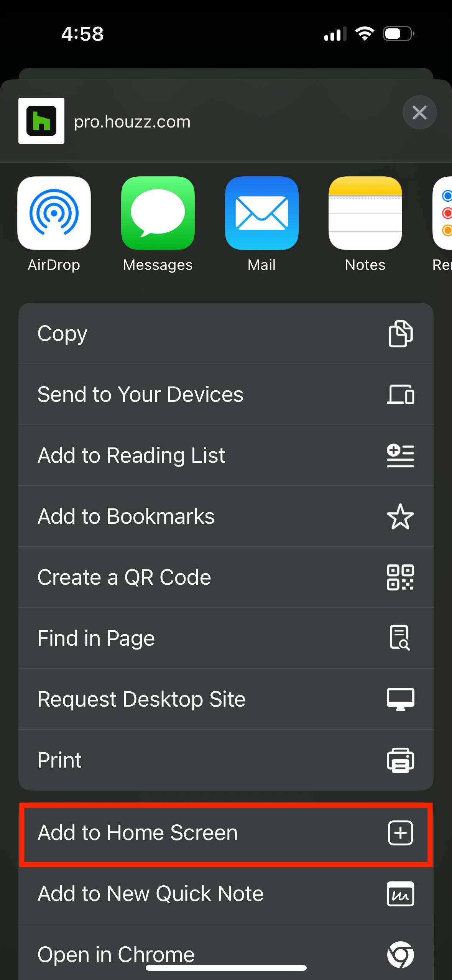Choose Send to Your Devices
Screen dimensions: 452x980
point(226,395)
